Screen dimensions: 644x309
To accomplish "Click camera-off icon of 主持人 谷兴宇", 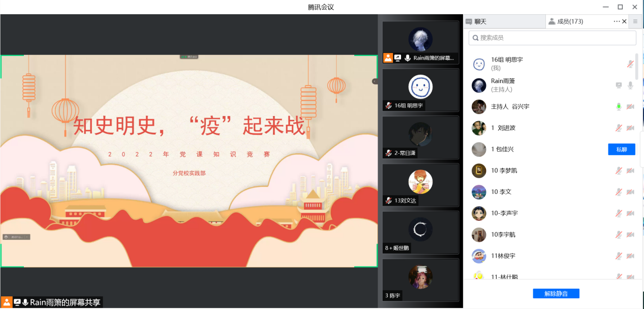I will click(x=630, y=106).
